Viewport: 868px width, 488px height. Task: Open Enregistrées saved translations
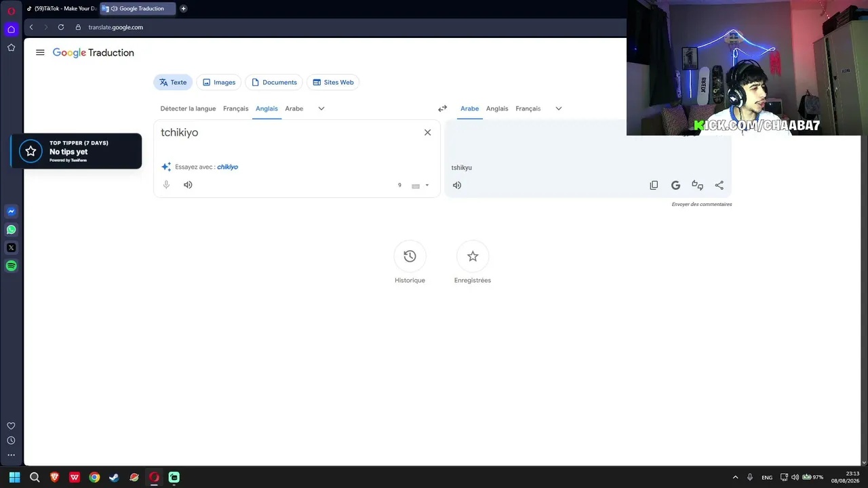coord(473,256)
